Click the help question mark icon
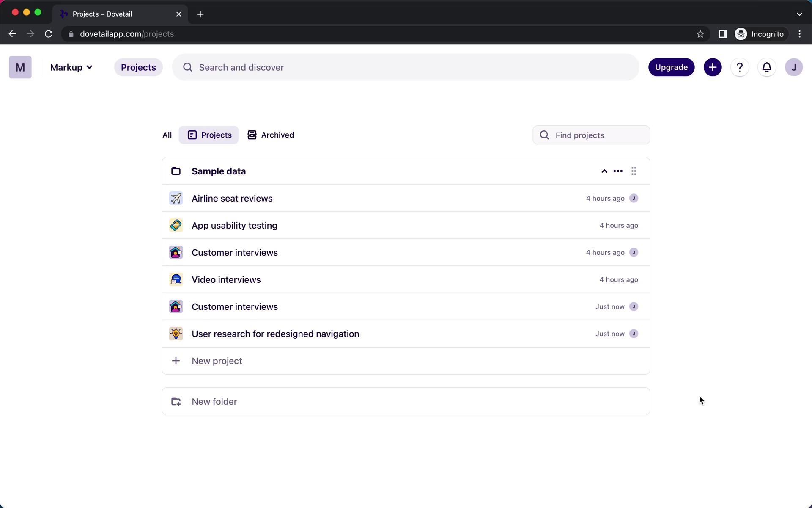This screenshot has height=508, width=812. click(x=739, y=67)
